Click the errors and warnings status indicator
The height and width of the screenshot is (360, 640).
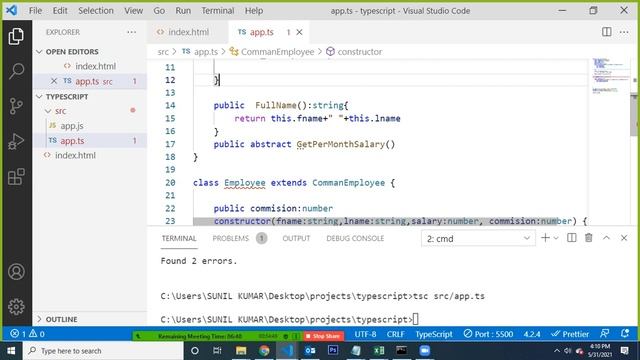click(x=27, y=334)
